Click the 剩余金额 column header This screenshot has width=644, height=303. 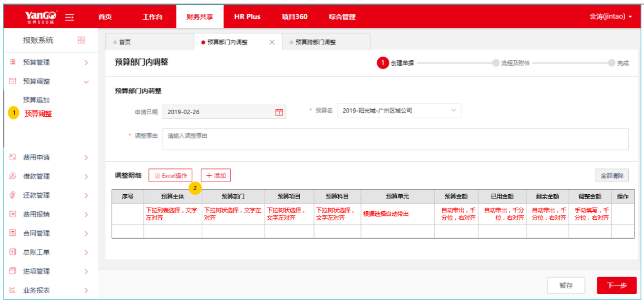point(547,196)
